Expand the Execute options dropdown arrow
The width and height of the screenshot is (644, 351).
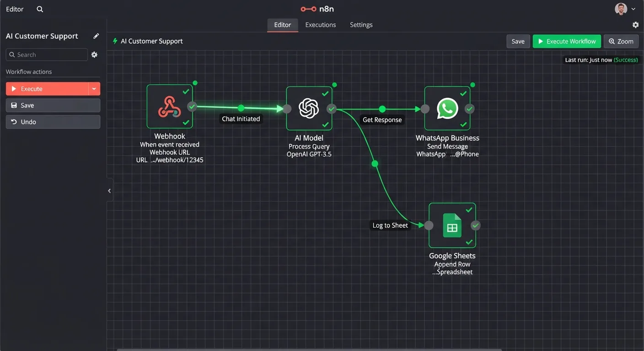(x=94, y=89)
